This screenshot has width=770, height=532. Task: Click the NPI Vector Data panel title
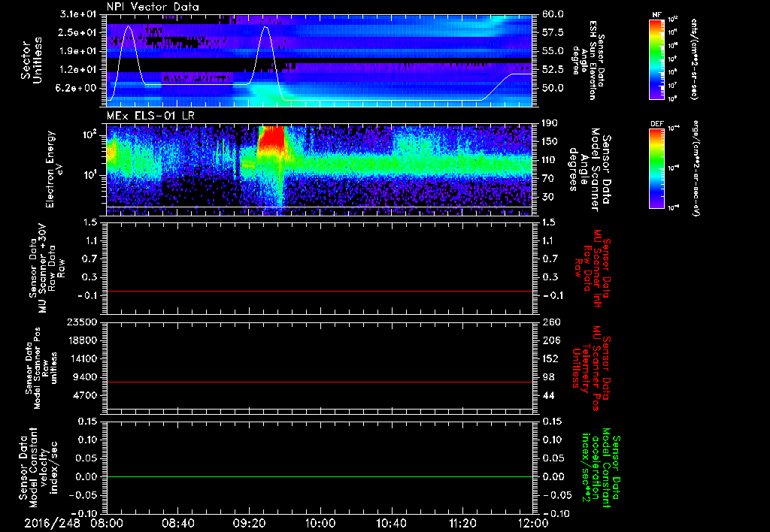pyautogui.click(x=153, y=7)
